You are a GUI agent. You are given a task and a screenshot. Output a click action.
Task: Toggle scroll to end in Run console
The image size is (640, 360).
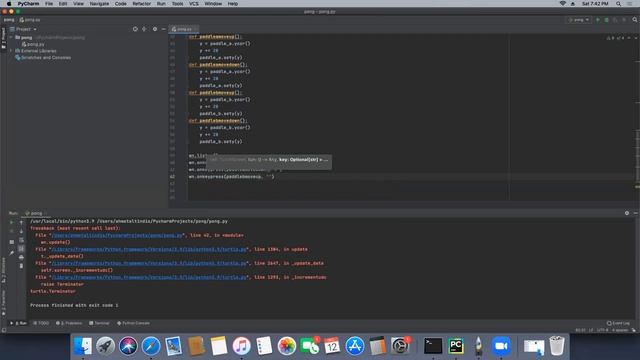point(21,249)
